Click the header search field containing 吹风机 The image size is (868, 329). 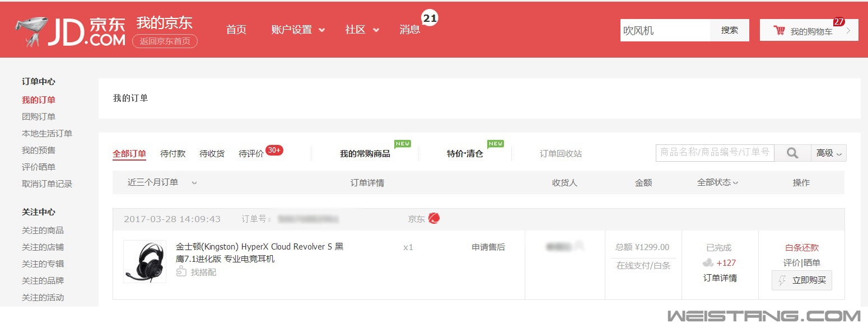pos(665,30)
